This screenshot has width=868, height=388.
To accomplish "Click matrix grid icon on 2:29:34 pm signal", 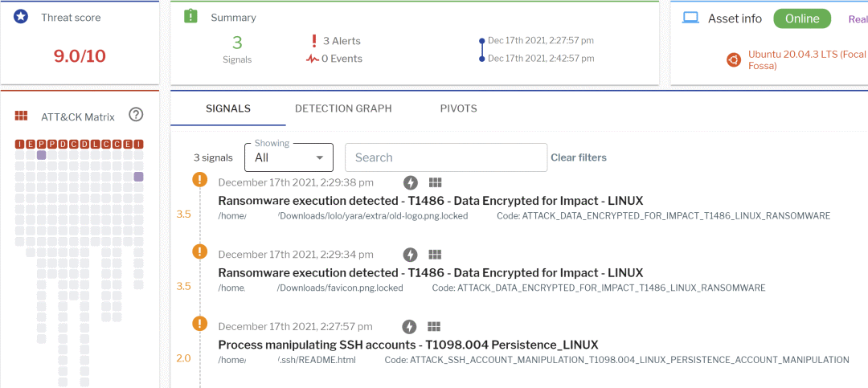I will (x=434, y=255).
